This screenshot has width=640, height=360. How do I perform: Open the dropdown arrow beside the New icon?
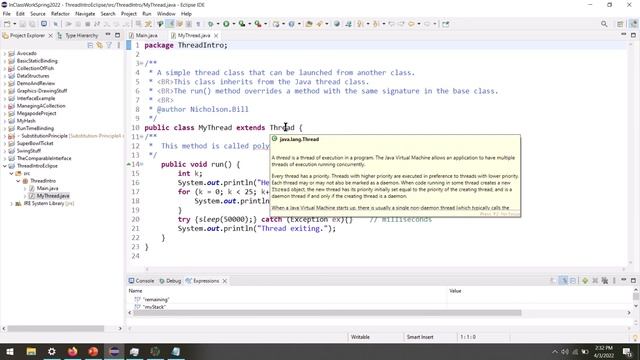coord(15,24)
